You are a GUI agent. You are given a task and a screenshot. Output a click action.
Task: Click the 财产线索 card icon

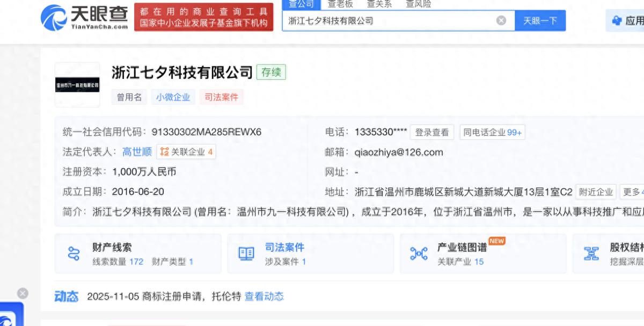click(x=74, y=253)
